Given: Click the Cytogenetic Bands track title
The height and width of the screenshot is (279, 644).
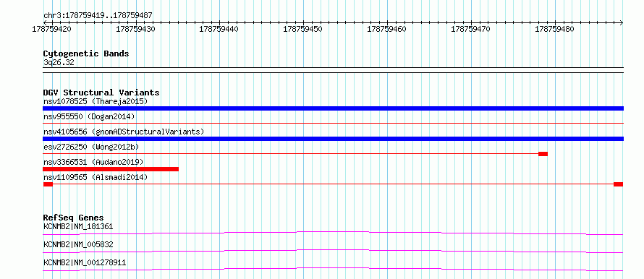Looking at the screenshot, I should click(86, 53).
